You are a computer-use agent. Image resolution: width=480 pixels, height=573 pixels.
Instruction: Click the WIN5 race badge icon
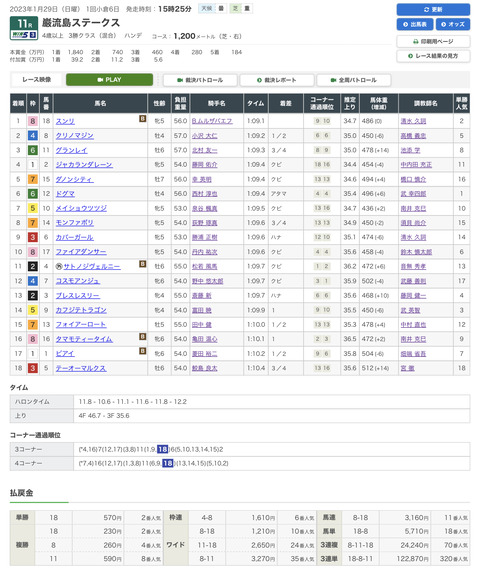click(24, 35)
